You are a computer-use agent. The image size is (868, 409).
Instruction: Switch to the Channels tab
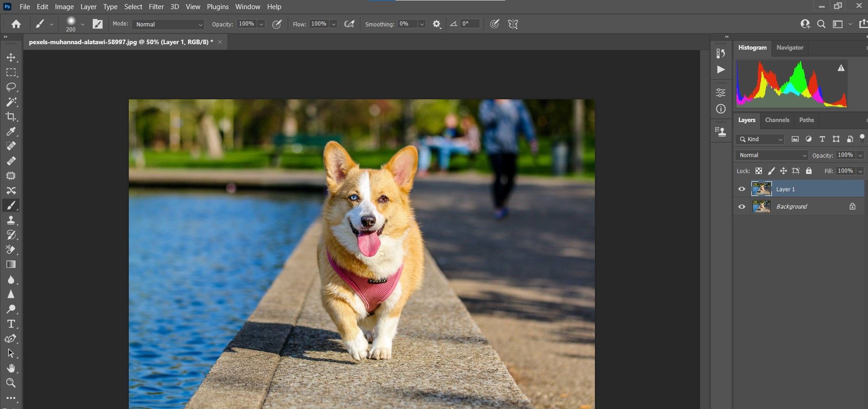click(x=777, y=120)
